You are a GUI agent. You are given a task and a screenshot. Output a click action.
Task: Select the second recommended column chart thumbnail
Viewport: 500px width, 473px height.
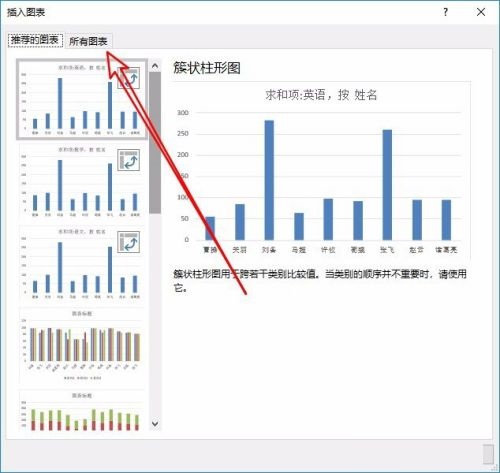click(x=82, y=181)
